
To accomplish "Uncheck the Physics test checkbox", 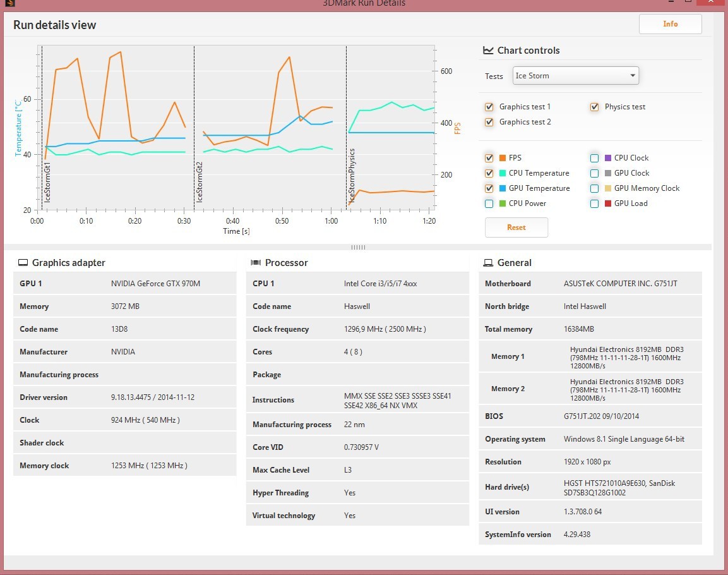I will (594, 107).
